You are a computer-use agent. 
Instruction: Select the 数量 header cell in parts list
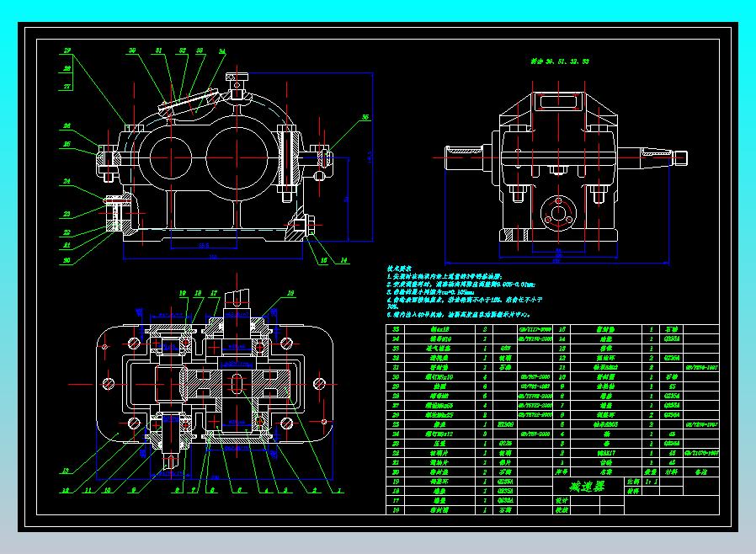tap(652, 472)
